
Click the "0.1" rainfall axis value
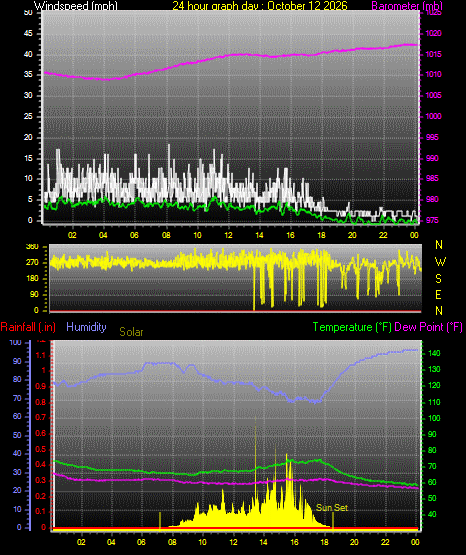pos(41,512)
